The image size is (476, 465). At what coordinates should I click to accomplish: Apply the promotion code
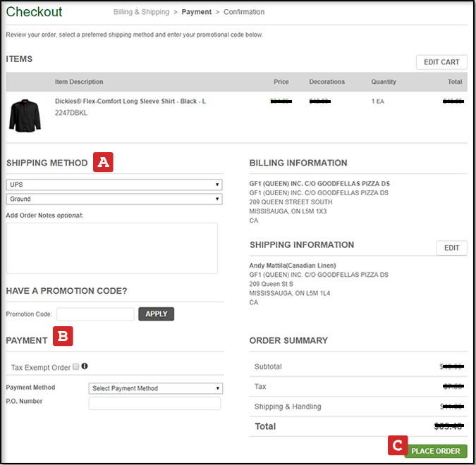(x=156, y=314)
